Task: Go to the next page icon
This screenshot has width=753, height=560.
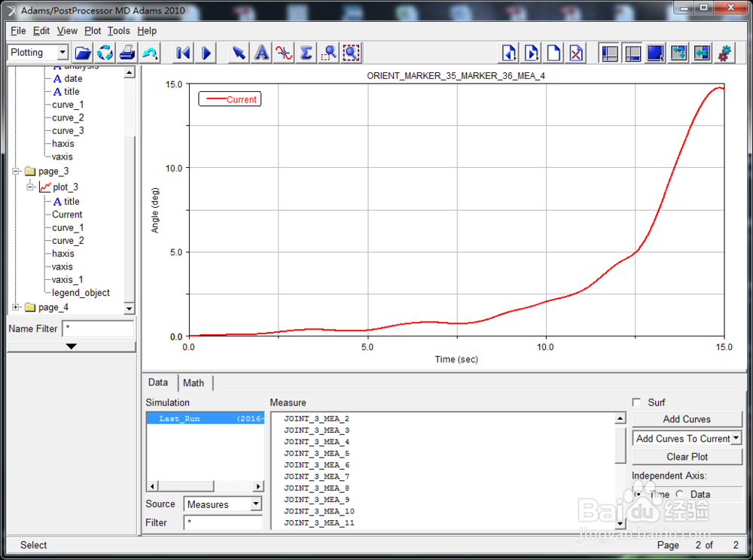Action: 531,53
